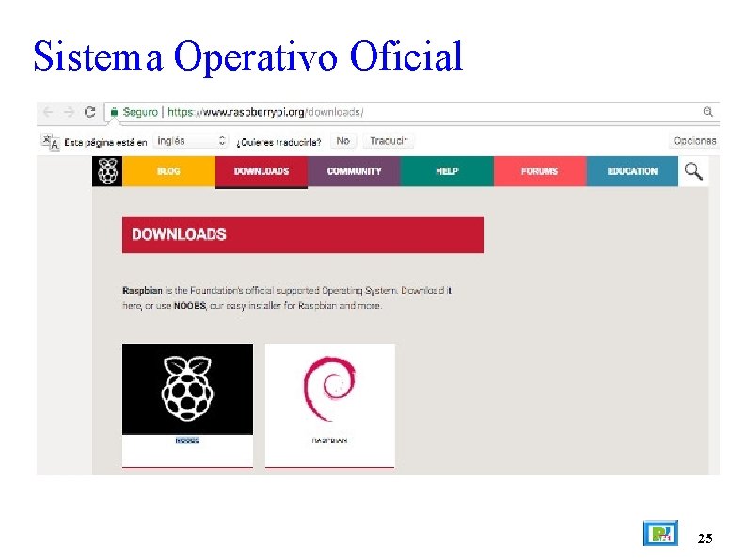Click the Raspbian link in description
This screenshot has height=560, width=747.
point(142,290)
